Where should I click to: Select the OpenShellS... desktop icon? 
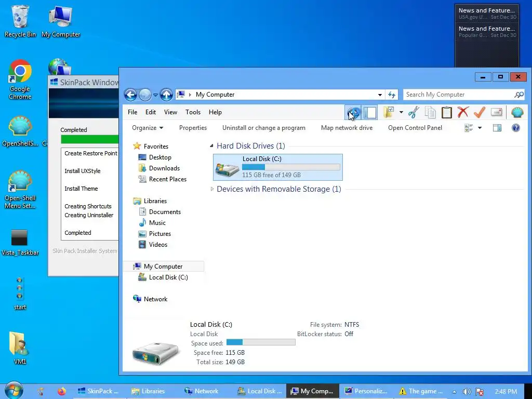point(20,131)
